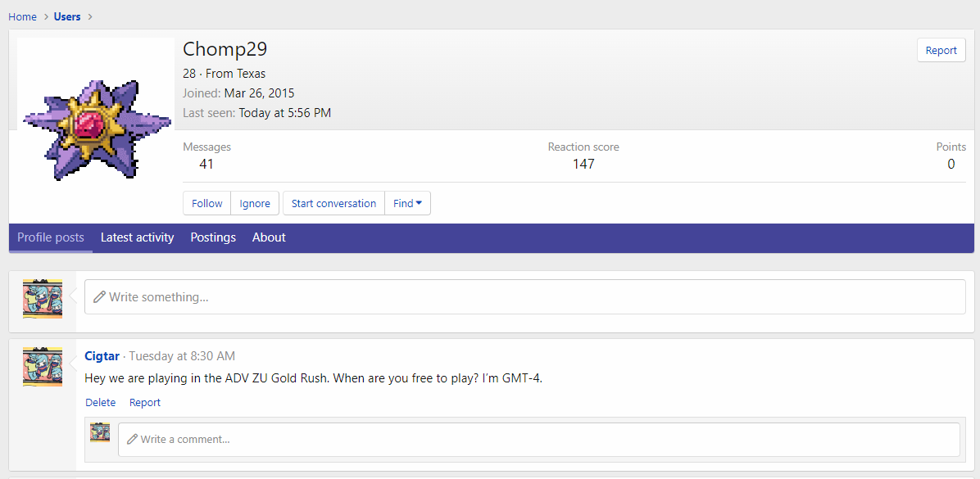Screen dimensions: 980x479
Task: Go to the Home breadcrumb link
Action: tap(22, 16)
